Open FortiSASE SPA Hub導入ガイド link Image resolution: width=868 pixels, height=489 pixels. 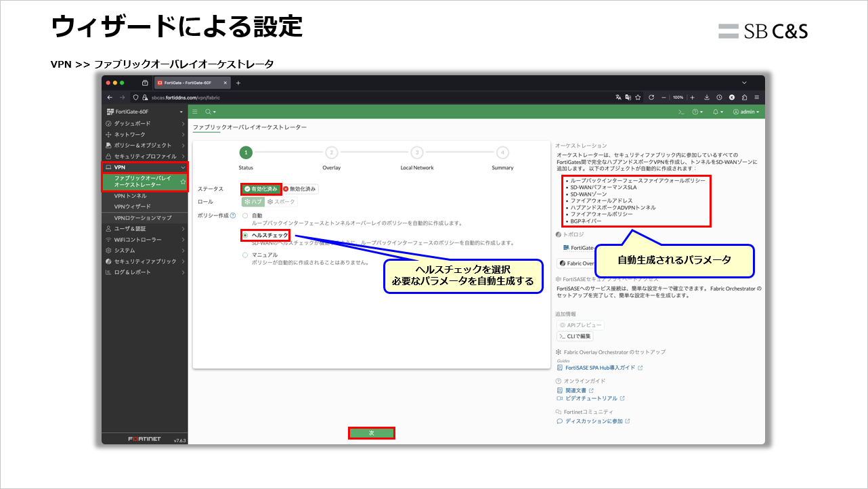(600, 368)
